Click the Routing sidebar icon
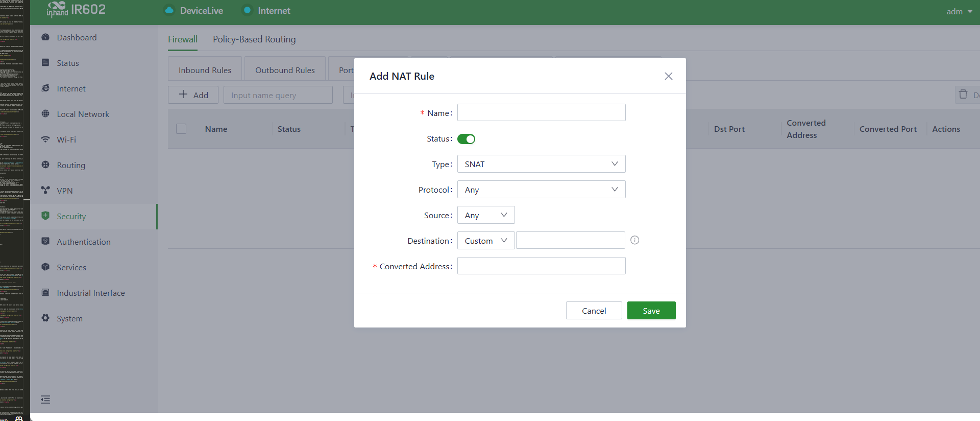This screenshot has width=980, height=421. pos(45,165)
